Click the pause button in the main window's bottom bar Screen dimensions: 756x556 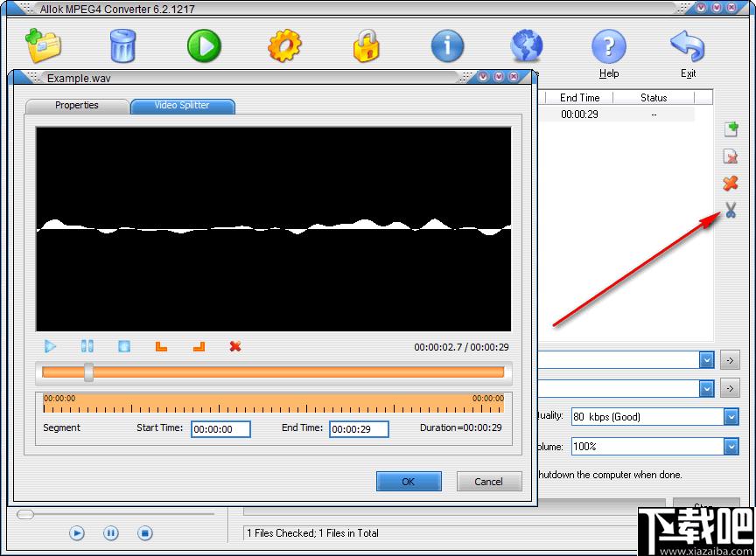(110, 533)
